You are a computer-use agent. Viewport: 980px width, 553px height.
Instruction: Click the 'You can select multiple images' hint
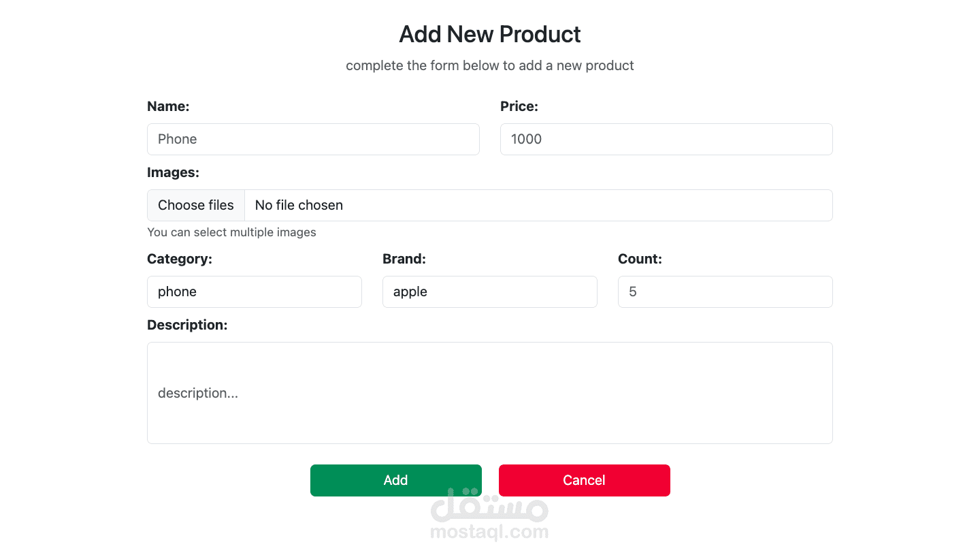pos(231,232)
